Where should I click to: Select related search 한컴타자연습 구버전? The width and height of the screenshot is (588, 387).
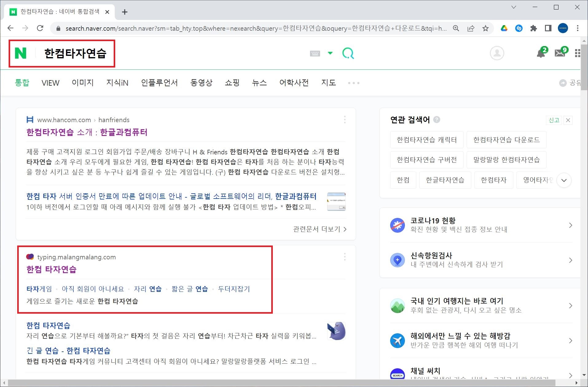[x=427, y=160]
